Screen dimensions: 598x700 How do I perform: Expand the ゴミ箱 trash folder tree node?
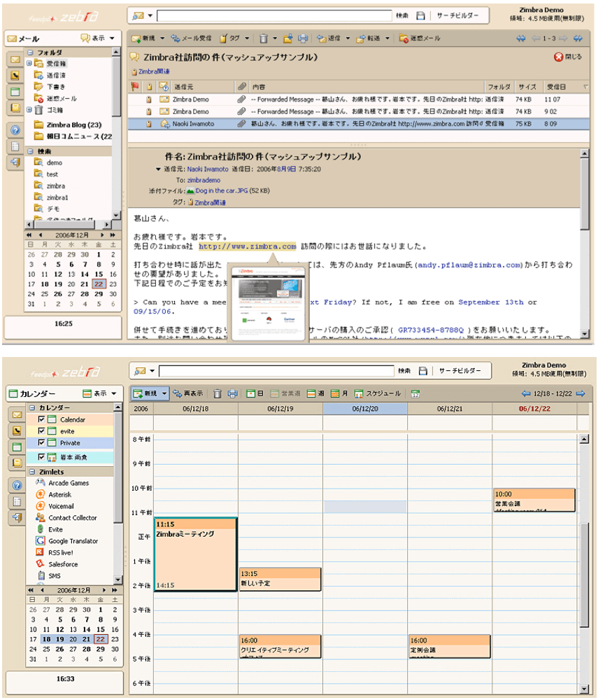pos(29,109)
